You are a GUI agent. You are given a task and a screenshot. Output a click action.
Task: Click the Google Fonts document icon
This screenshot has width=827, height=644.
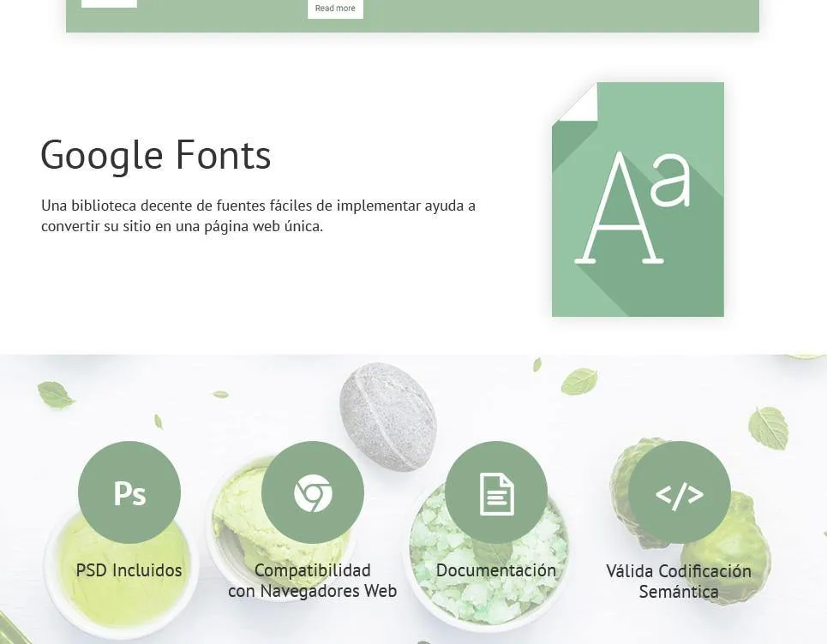[638, 200]
